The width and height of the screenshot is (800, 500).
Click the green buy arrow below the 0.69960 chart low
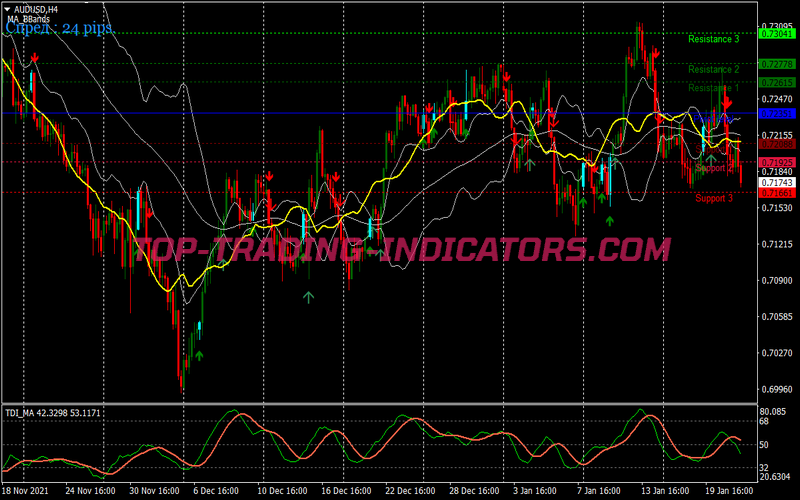[x=199, y=356]
